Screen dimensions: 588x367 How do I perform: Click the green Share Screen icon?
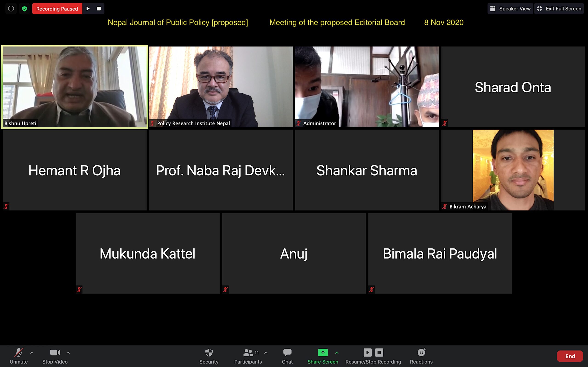323,353
